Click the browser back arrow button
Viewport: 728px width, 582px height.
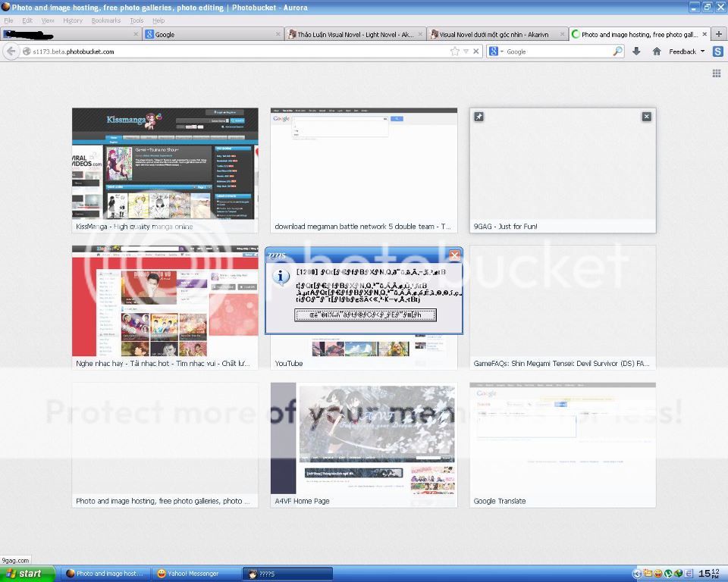[11, 52]
